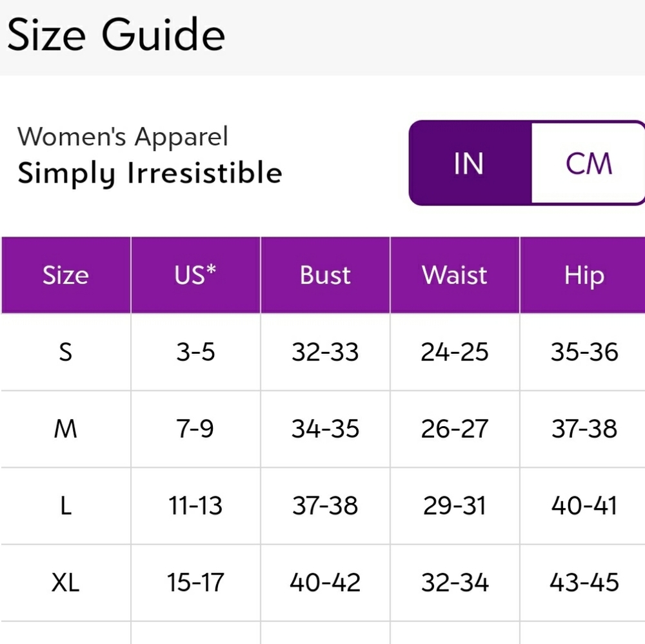Viewport: 645px width, 644px height.
Task: Click the Simply Irresistible collection title
Action: (150, 173)
